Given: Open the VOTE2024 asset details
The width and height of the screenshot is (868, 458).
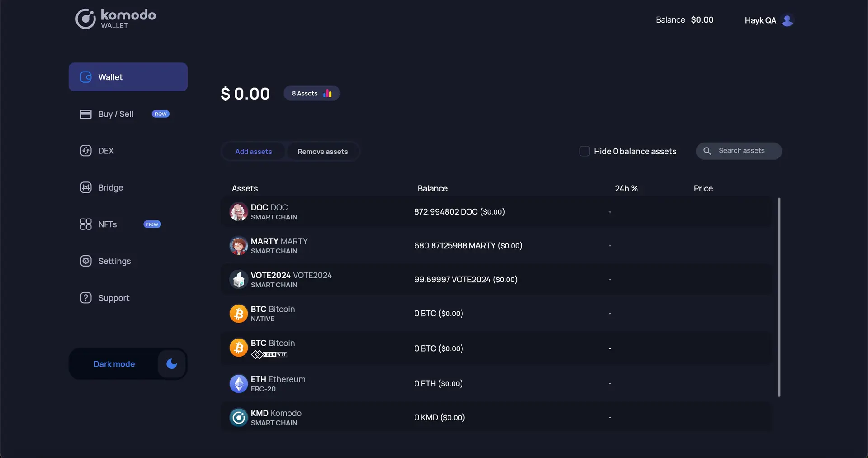Looking at the screenshot, I should (x=452, y=279).
